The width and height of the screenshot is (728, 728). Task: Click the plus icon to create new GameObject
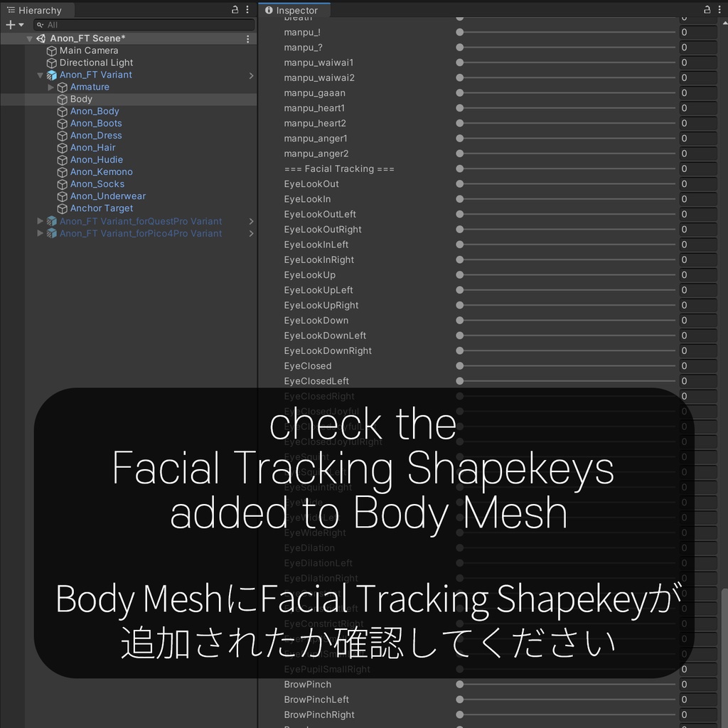(x=10, y=24)
